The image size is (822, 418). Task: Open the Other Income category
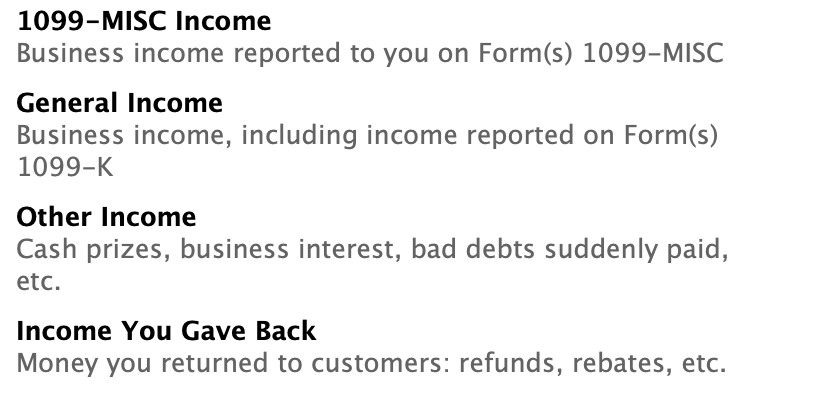tap(106, 217)
